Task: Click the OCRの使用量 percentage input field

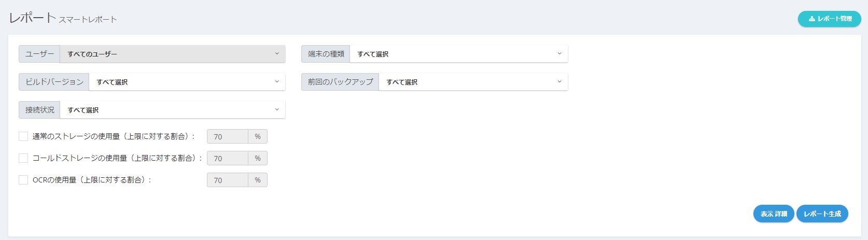Action: [x=228, y=180]
